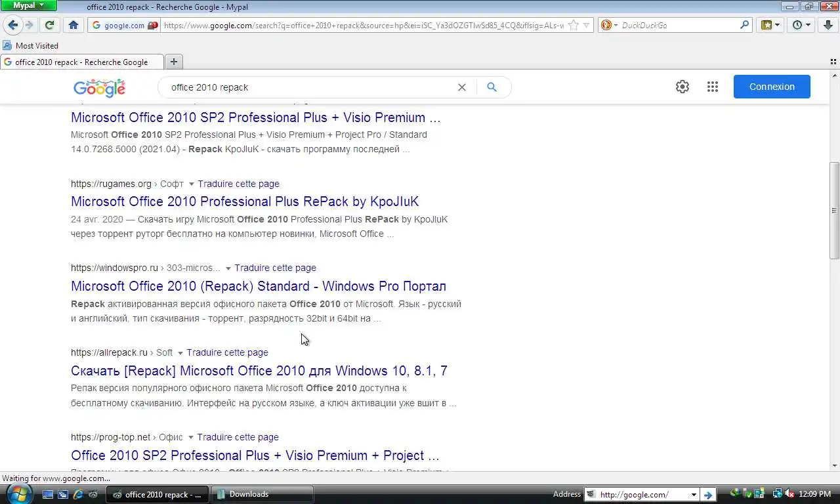Screen dimensions: 840x504
Task: Translate the allrepack.ru result page
Action: [x=227, y=352]
